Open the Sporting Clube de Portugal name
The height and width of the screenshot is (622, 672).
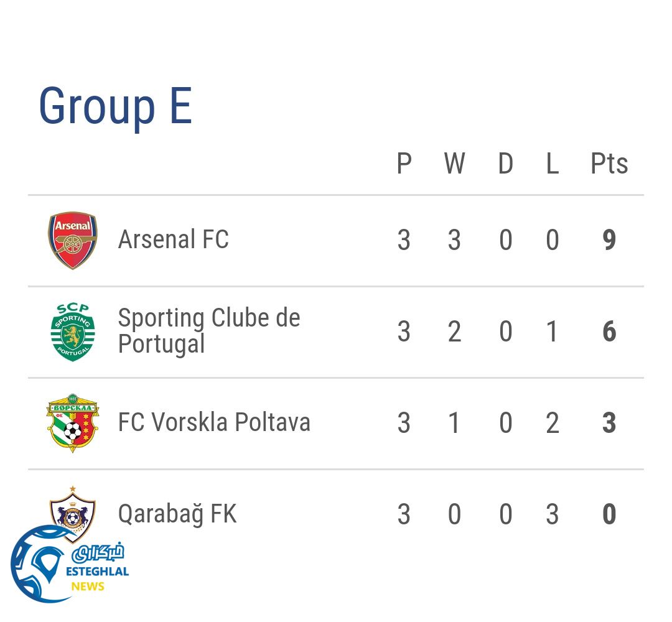click(209, 330)
